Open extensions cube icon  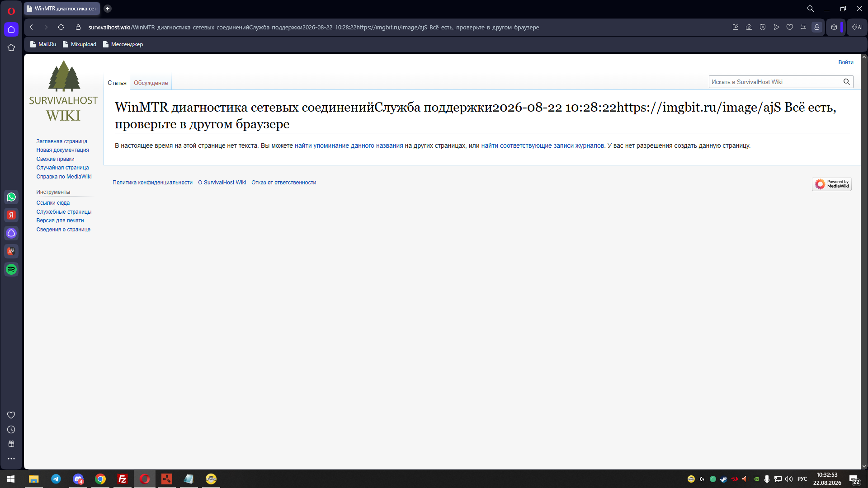tap(834, 27)
